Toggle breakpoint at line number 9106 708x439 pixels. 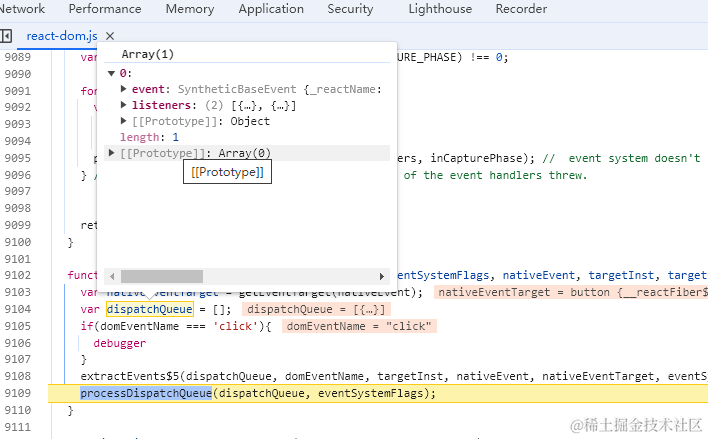pyautogui.click(x=24, y=343)
